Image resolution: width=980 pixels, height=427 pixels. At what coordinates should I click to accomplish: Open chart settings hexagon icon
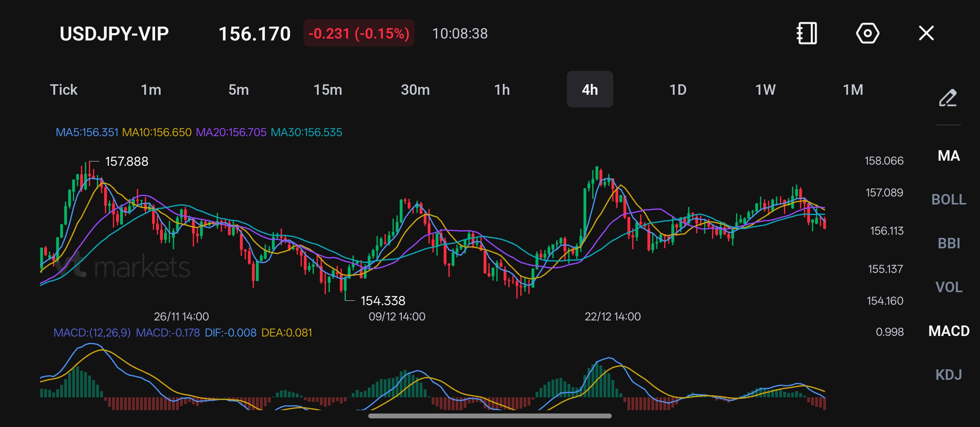pos(867,33)
